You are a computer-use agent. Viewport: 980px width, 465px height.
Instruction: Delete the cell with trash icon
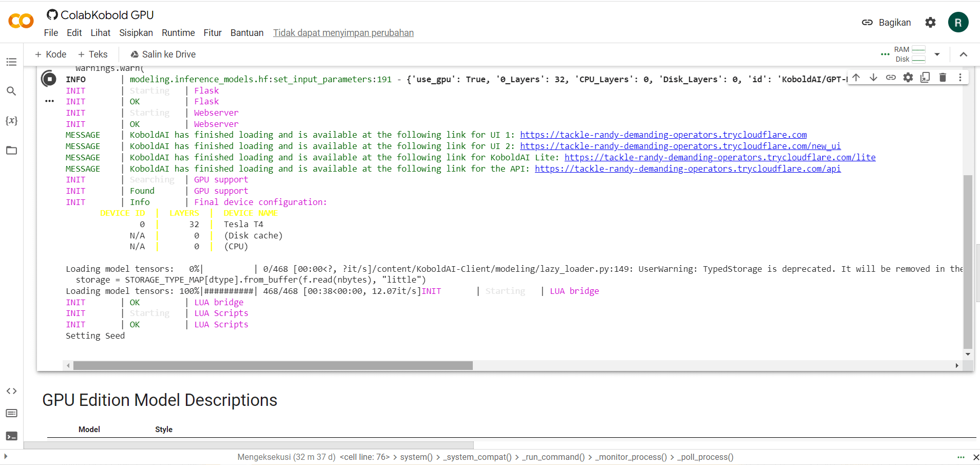943,78
